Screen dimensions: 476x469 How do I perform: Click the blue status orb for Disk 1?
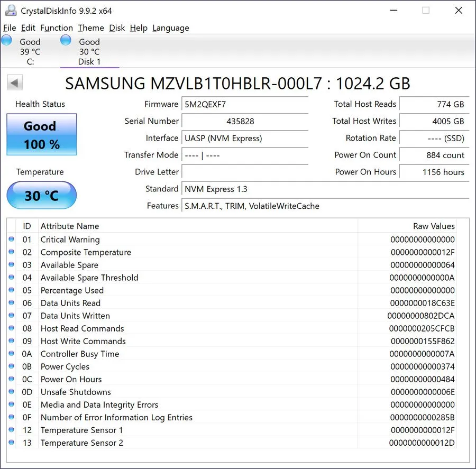[66, 40]
